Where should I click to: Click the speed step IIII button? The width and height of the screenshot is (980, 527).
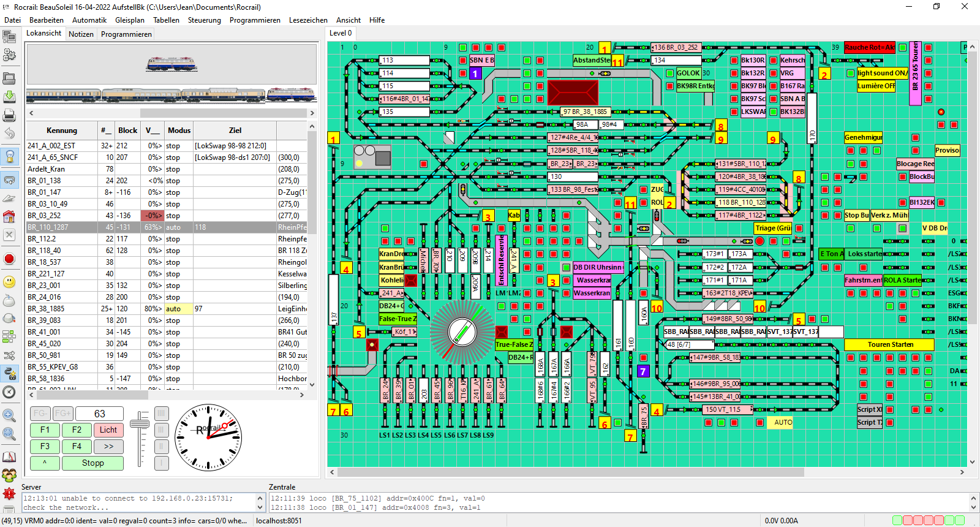[161, 414]
